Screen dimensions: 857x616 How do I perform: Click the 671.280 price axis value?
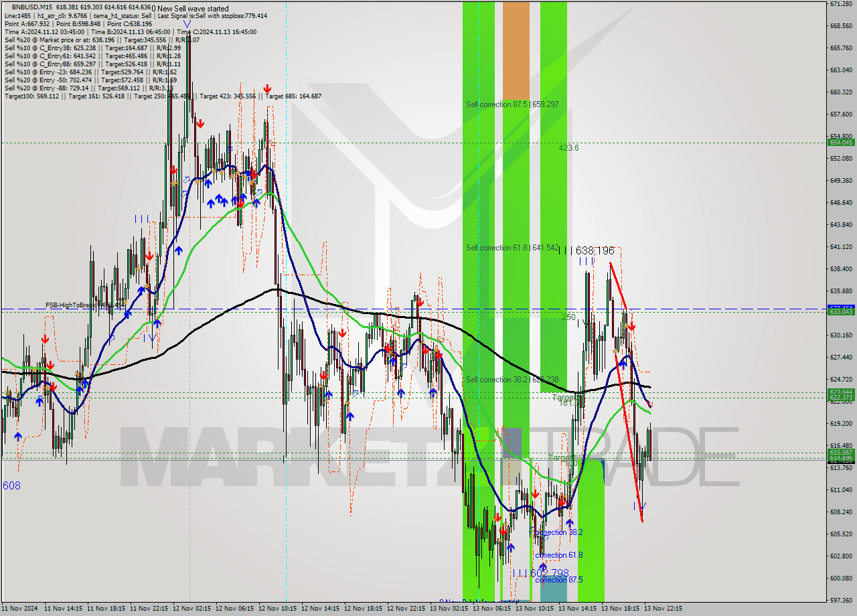click(x=841, y=4)
